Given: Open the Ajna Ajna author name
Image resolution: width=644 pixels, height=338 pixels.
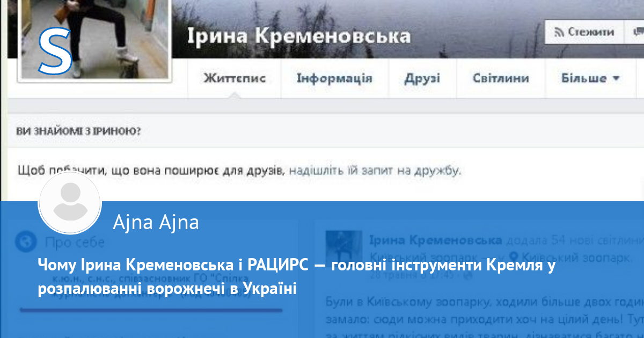Looking at the screenshot, I should 156,222.
